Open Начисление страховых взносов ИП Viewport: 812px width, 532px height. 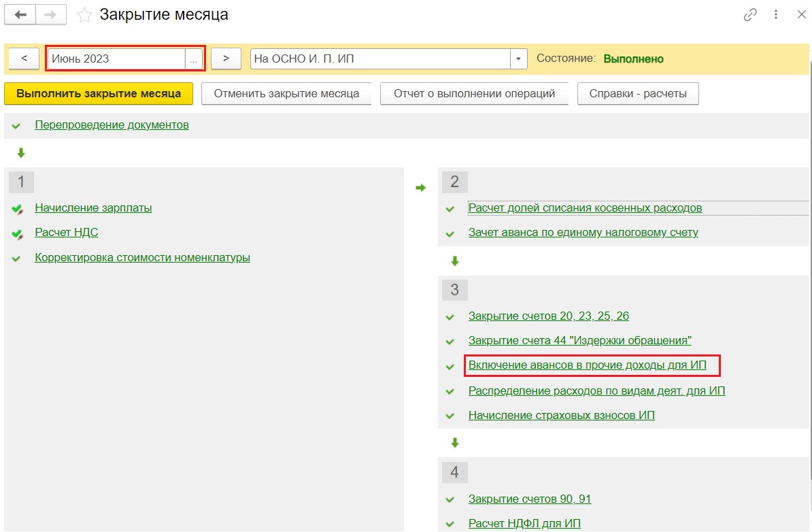[x=561, y=416]
